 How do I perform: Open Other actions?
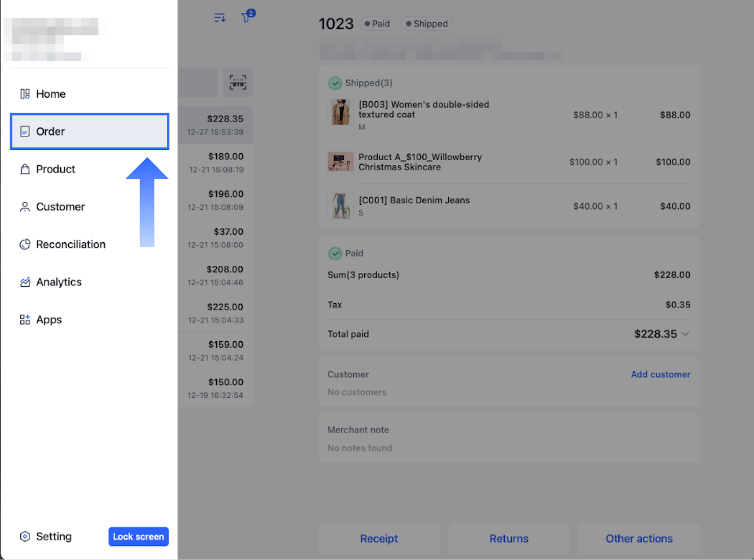(x=639, y=538)
